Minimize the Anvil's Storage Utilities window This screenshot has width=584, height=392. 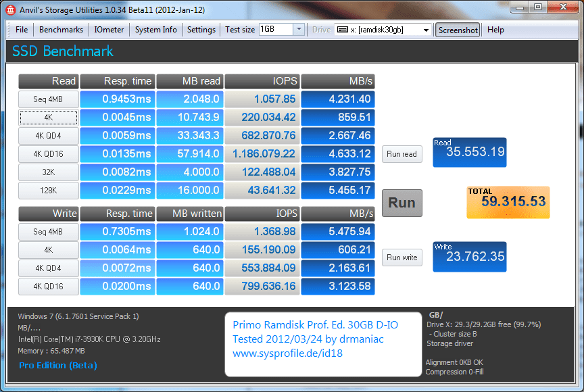[x=520, y=7]
